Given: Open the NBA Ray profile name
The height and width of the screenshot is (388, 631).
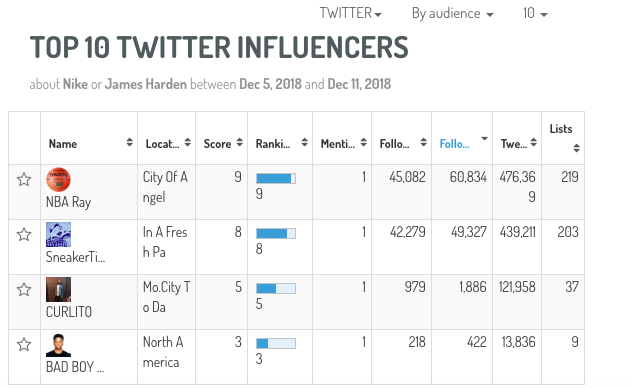Looking at the screenshot, I should pyautogui.click(x=68, y=202).
